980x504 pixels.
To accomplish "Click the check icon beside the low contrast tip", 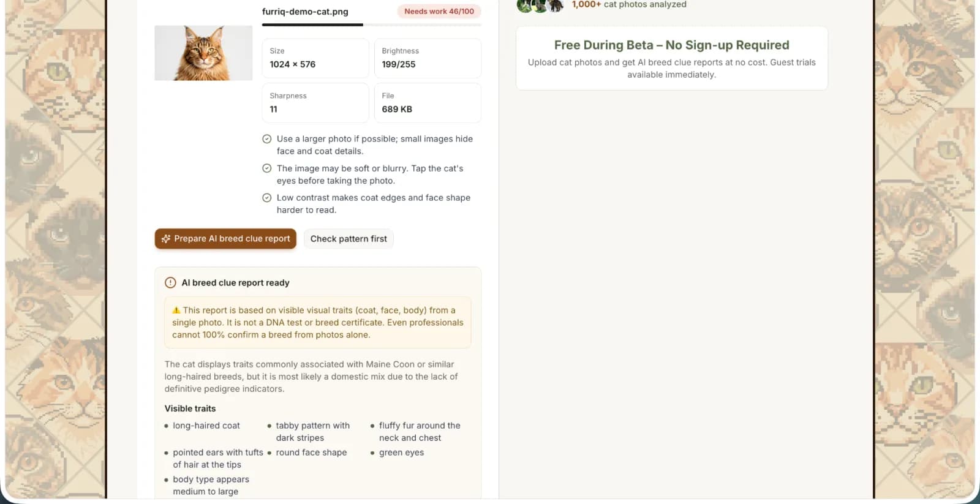I will click(x=267, y=198).
